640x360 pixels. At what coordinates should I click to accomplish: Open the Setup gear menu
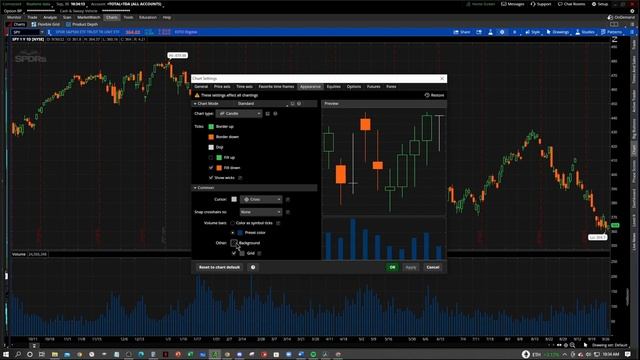coord(600,4)
